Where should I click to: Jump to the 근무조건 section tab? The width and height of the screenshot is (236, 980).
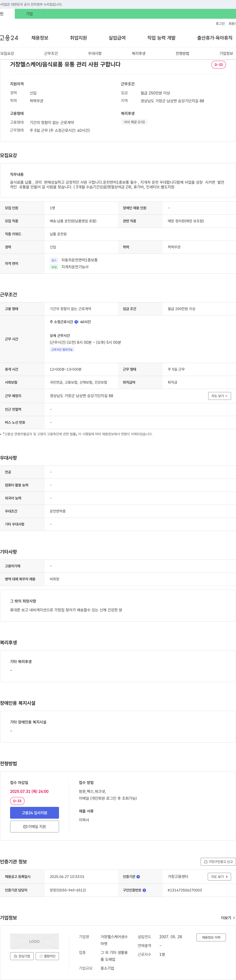tap(51, 53)
